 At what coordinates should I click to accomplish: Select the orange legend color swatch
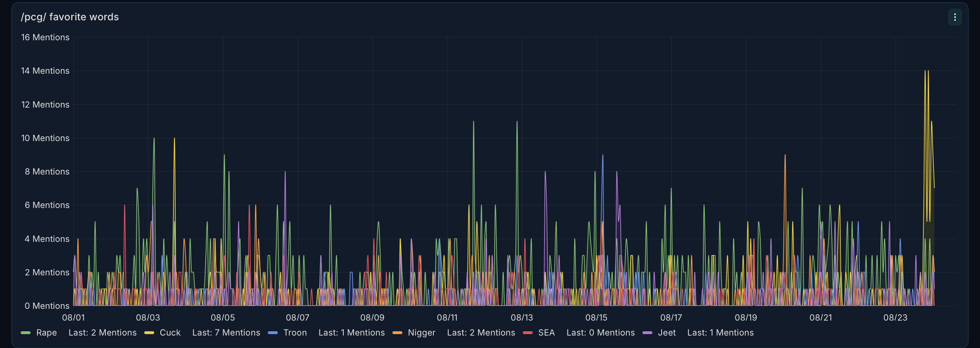point(397,333)
